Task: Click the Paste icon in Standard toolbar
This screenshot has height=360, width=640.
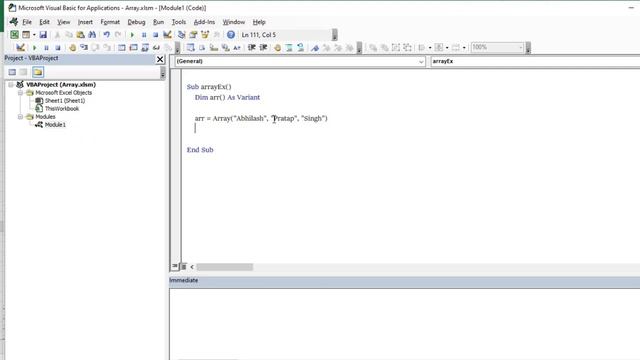Action: tap(80, 35)
